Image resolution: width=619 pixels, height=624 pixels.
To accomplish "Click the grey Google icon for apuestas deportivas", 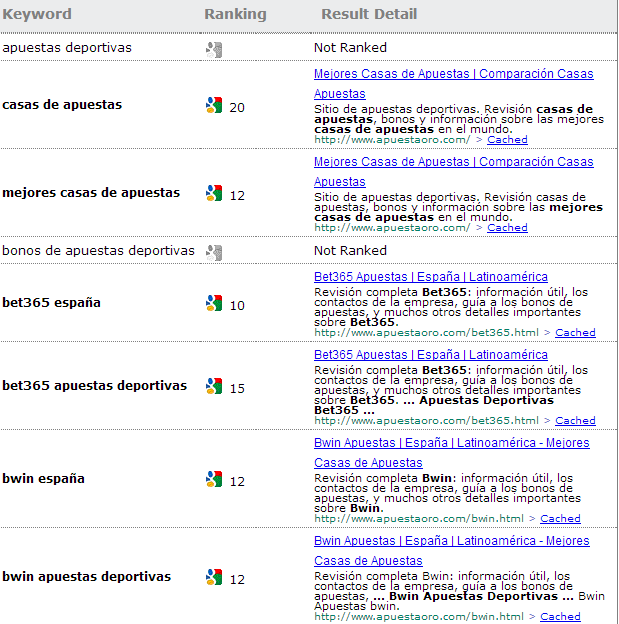I will [214, 50].
